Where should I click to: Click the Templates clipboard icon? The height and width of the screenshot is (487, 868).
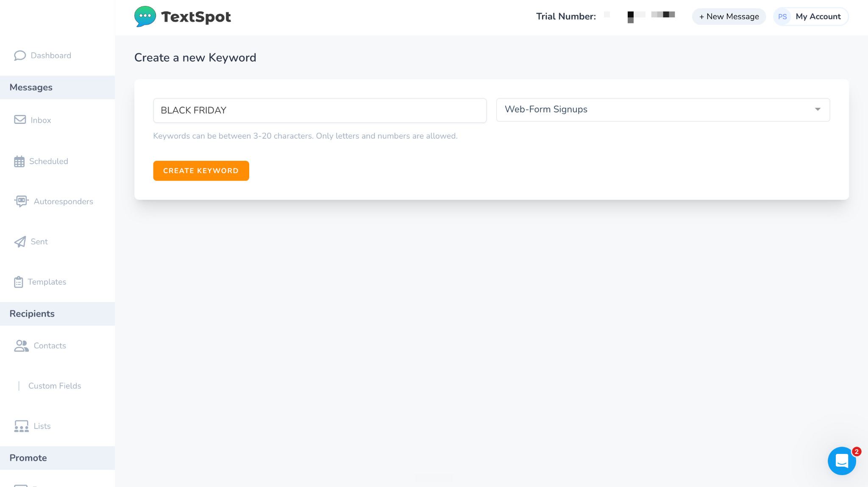(19, 282)
